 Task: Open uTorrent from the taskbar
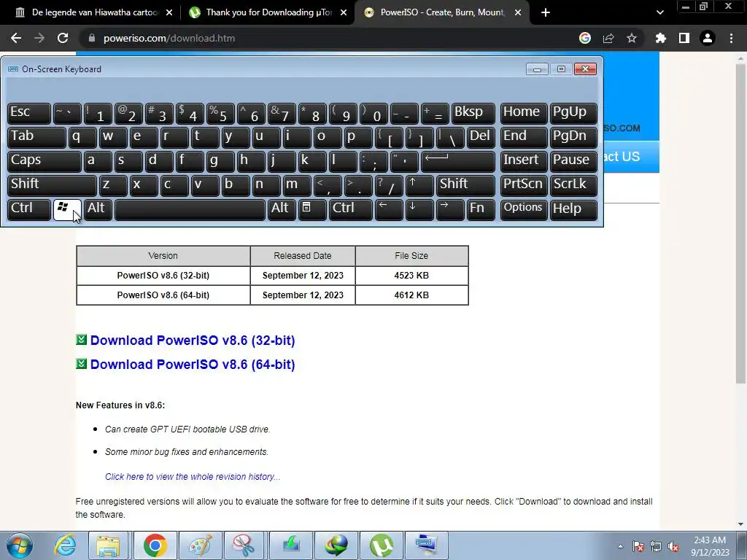coord(382,545)
